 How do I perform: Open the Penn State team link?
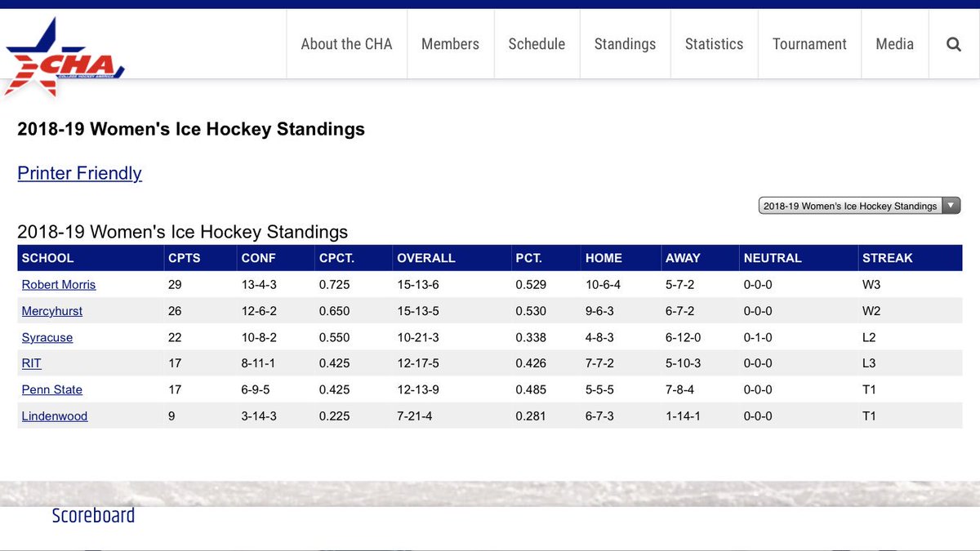[x=52, y=389]
